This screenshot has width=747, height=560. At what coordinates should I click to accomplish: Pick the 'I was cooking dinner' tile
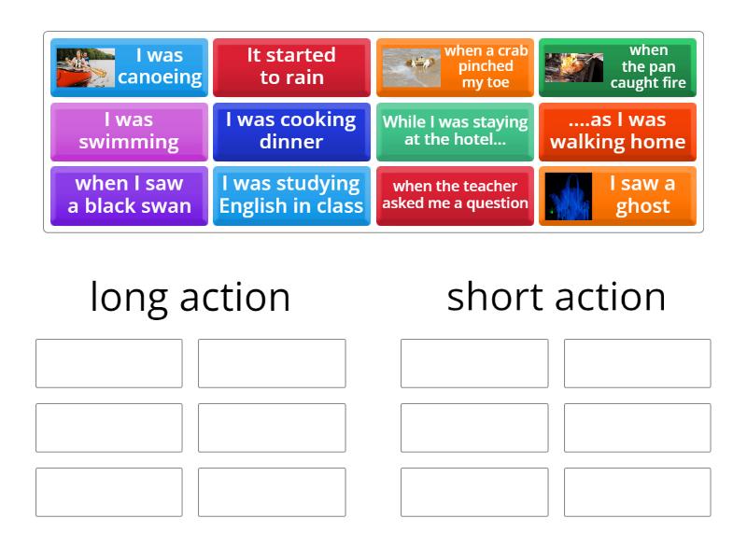click(x=291, y=131)
